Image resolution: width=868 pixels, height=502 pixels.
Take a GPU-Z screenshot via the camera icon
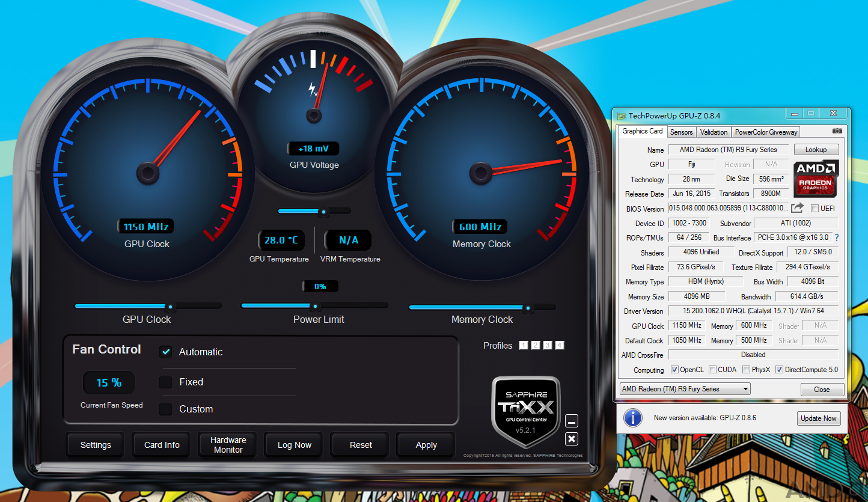pos(837,131)
